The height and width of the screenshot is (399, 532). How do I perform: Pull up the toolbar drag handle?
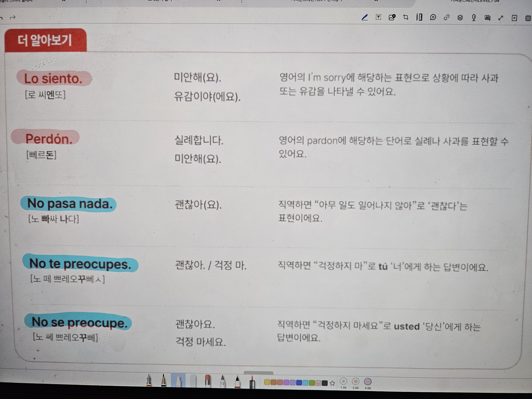258,373
